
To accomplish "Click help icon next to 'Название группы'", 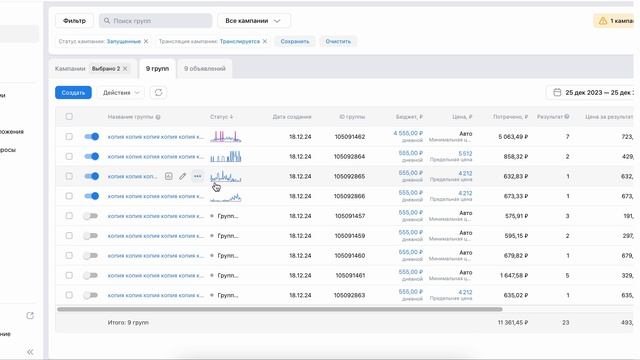I will [158, 117].
